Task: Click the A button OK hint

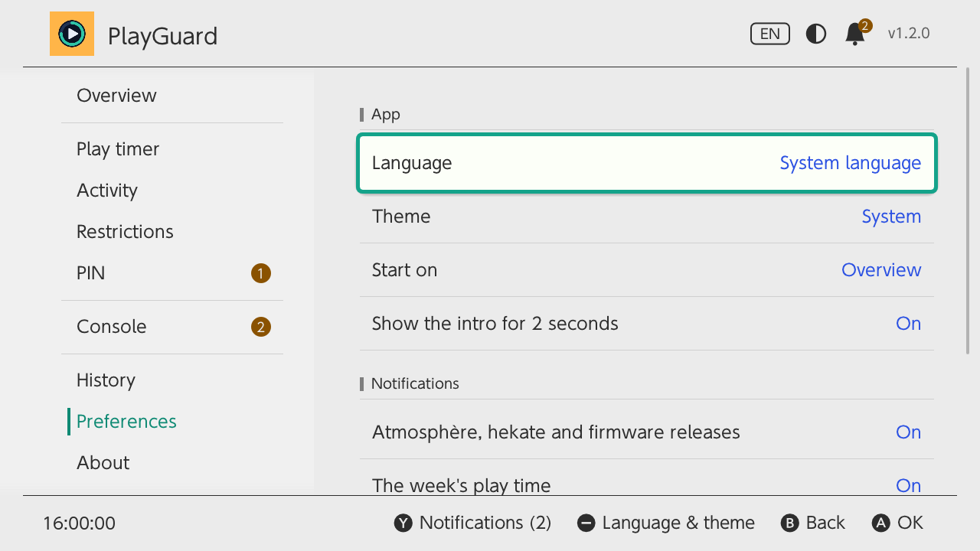Action: point(897,523)
